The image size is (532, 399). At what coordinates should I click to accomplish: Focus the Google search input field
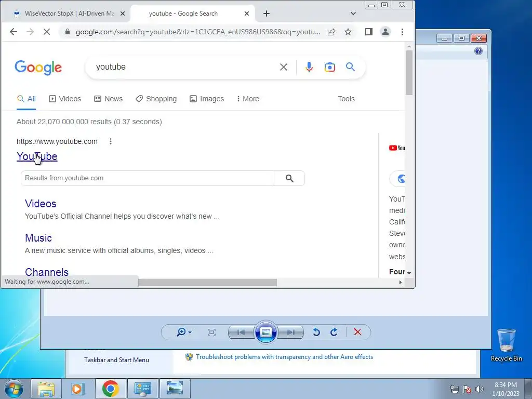coord(183,67)
